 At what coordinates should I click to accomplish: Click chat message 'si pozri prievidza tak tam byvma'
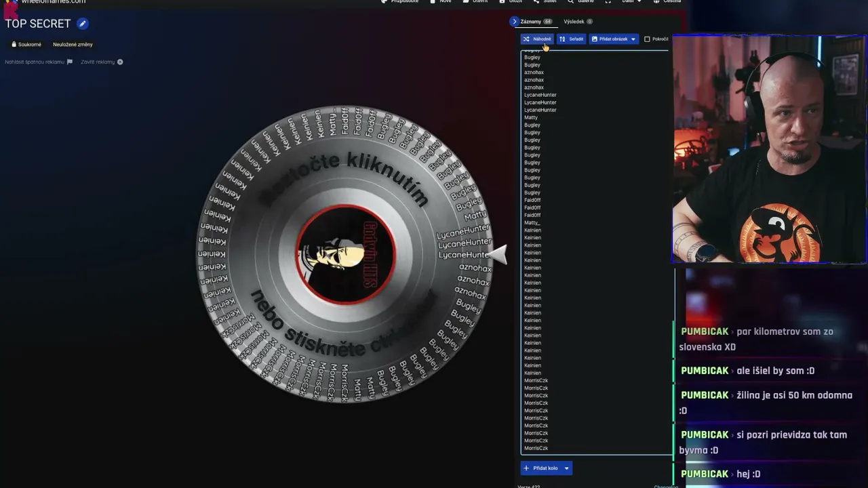click(764, 442)
